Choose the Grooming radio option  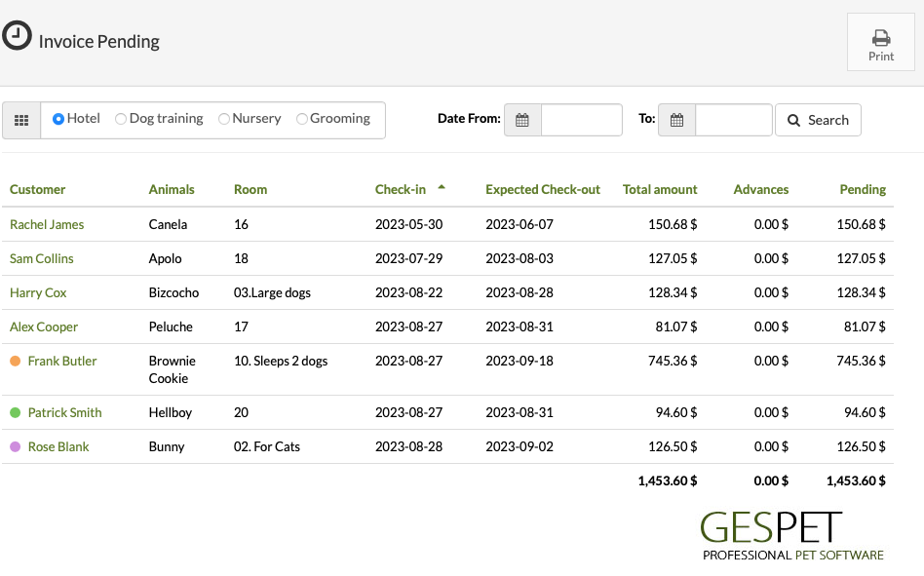click(302, 119)
